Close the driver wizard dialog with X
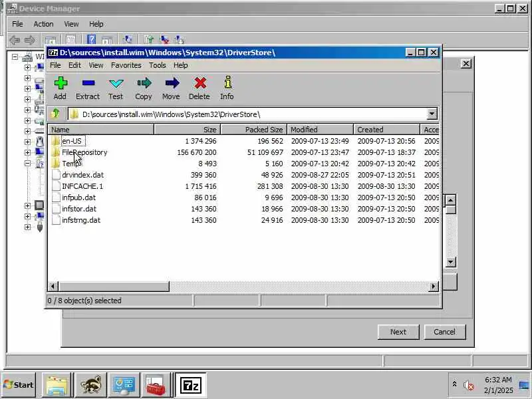Image resolution: width=532 pixels, height=399 pixels. coord(466,64)
